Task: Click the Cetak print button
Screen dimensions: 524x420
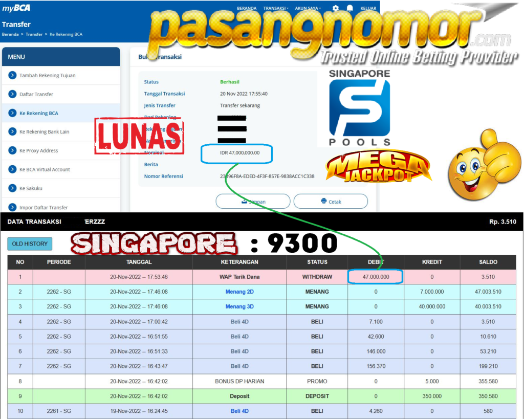Action: click(x=331, y=201)
